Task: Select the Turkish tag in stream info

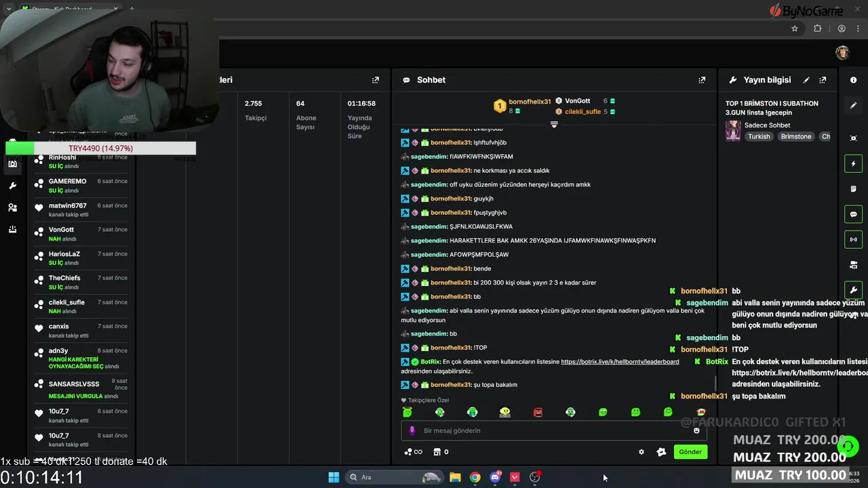Action: (x=759, y=136)
